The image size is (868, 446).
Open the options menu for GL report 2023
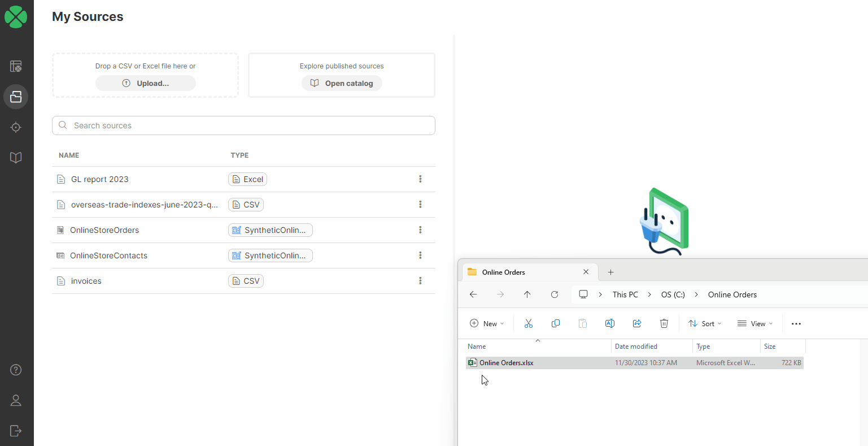[x=420, y=179]
